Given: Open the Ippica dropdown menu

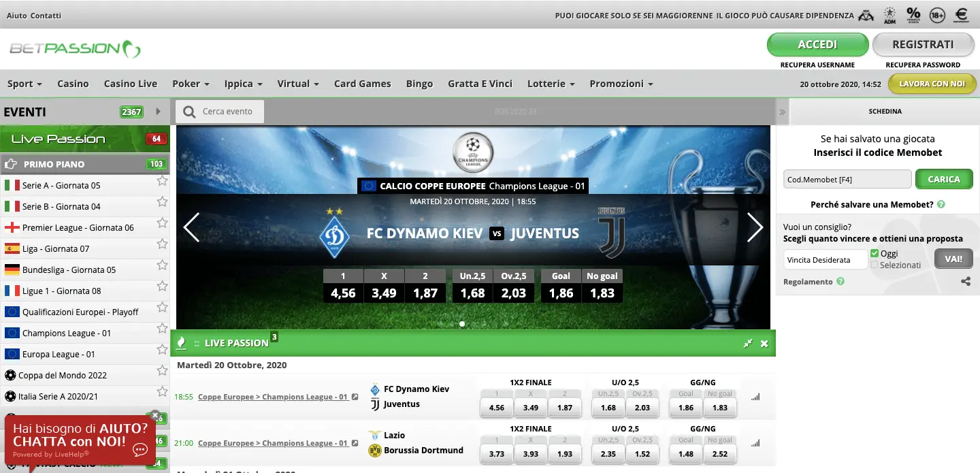Looking at the screenshot, I should click(x=243, y=84).
